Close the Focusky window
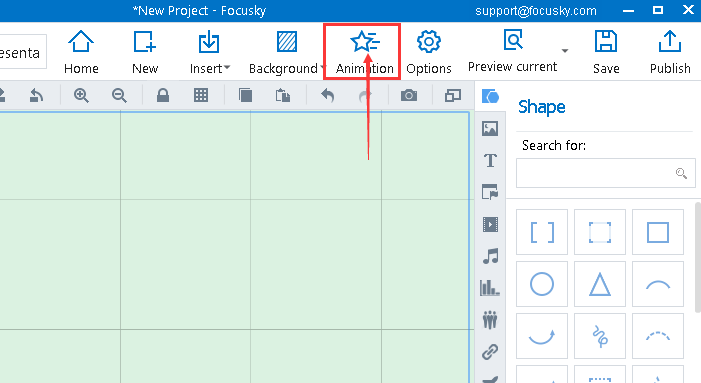The height and width of the screenshot is (383, 701). point(688,9)
